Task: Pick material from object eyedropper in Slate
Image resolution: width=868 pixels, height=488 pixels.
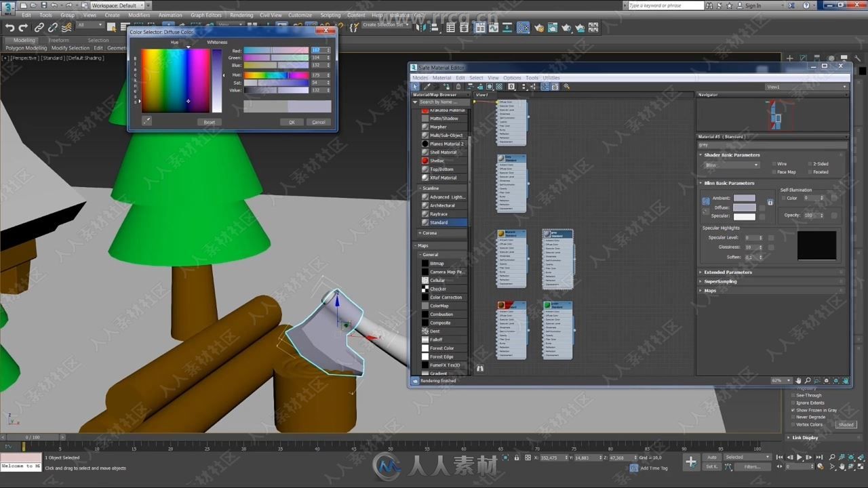Action: click(x=427, y=87)
